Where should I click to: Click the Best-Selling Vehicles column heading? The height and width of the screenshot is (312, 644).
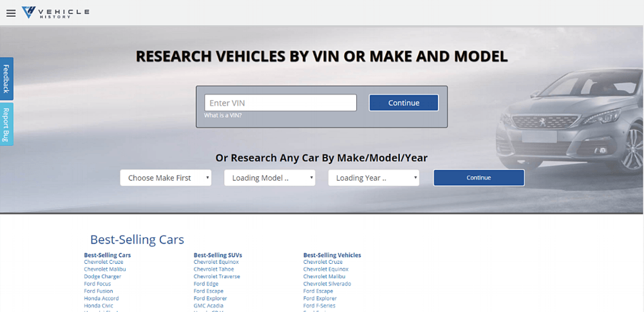click(x=332, y=255)
